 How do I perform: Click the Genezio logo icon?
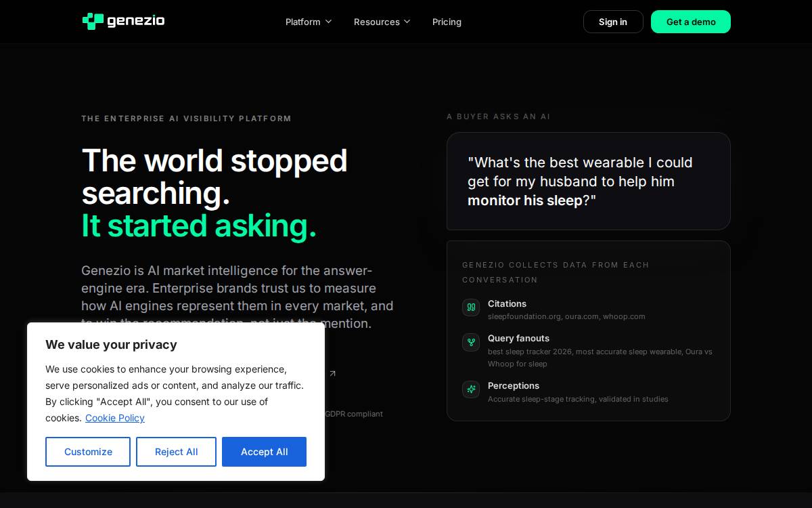93,21
